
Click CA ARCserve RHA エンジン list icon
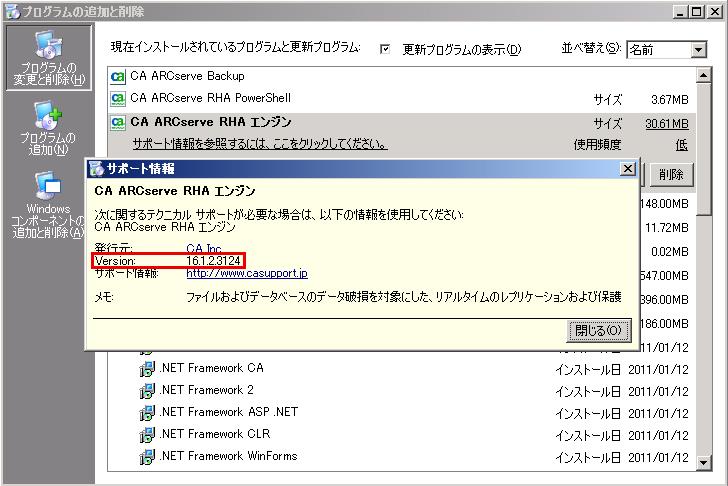pyautogui.click(x=118, y=123)
